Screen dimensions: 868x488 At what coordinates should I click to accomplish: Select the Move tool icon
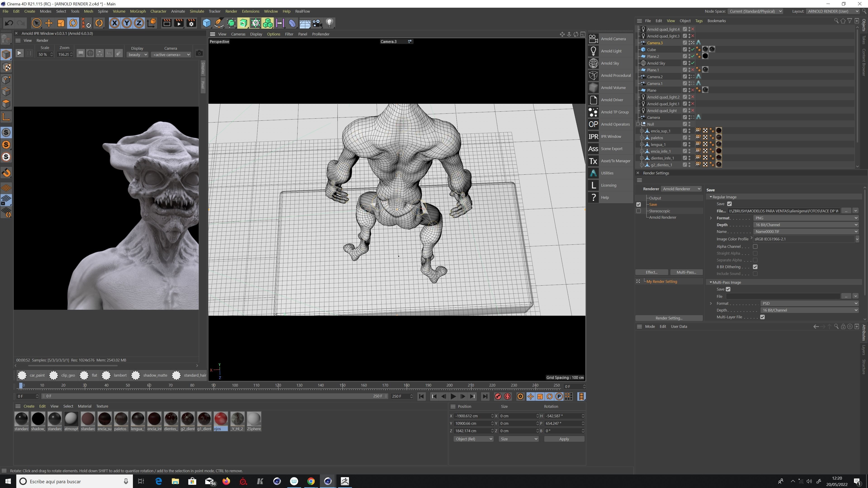pos(49,23)
